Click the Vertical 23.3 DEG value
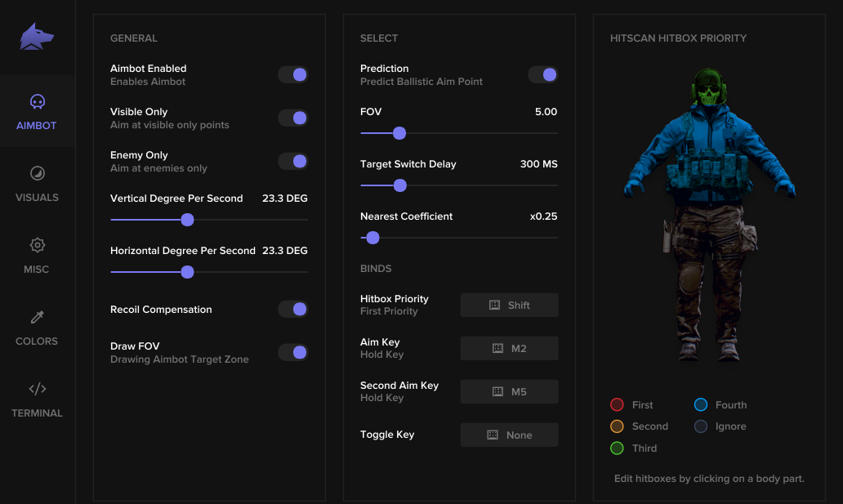Viewport: 843px width, 504px height. pyautogui.click(x=285, y=198)
